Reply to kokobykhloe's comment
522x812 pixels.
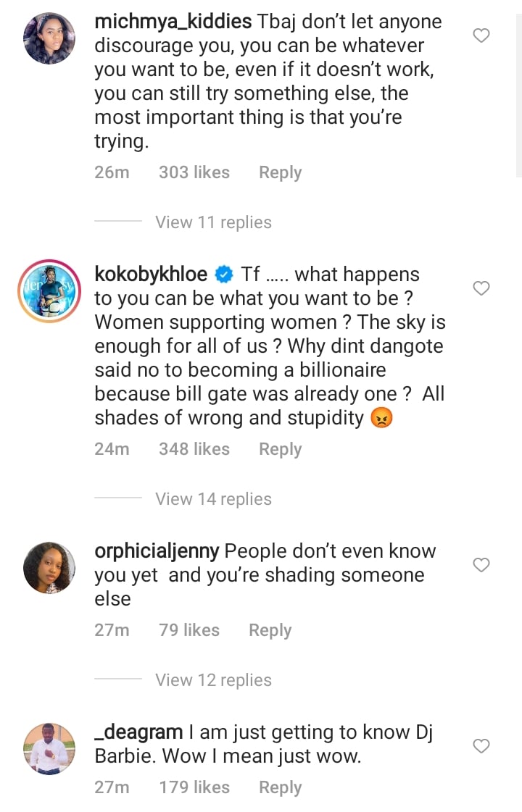(280, 449)
